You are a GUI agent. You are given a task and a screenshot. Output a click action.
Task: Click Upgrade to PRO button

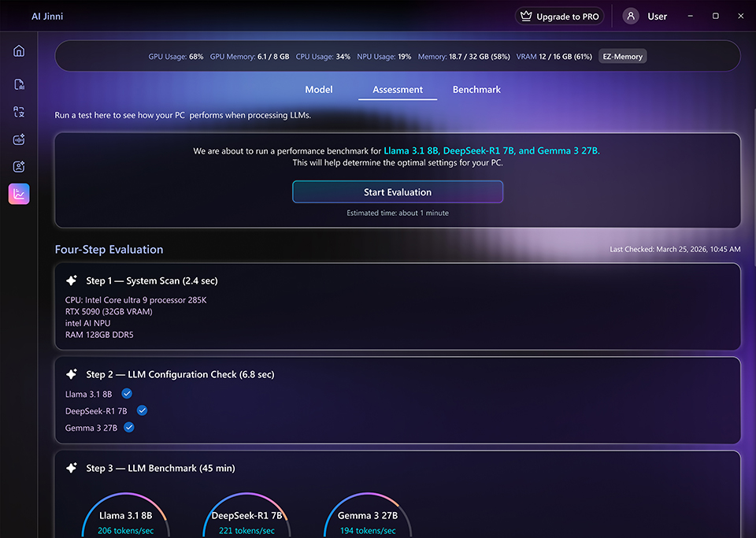[559, 17]
